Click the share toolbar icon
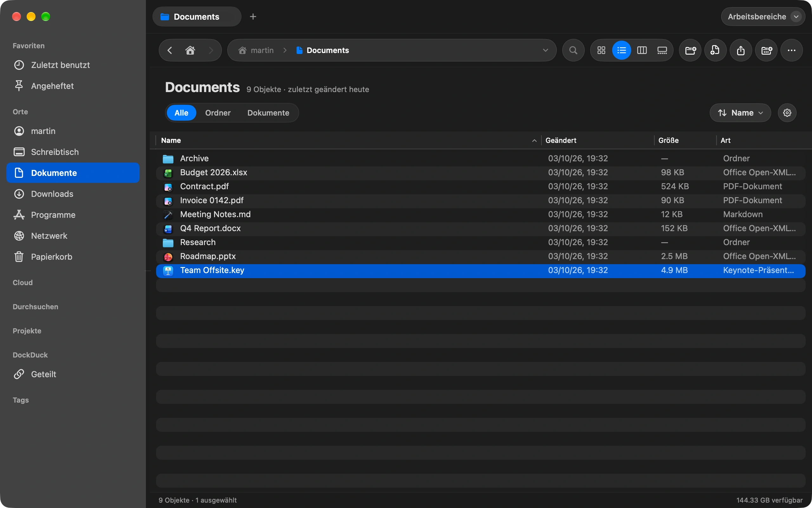The width and height of the screenshot is (812, 508). click(x=741, y=50)
